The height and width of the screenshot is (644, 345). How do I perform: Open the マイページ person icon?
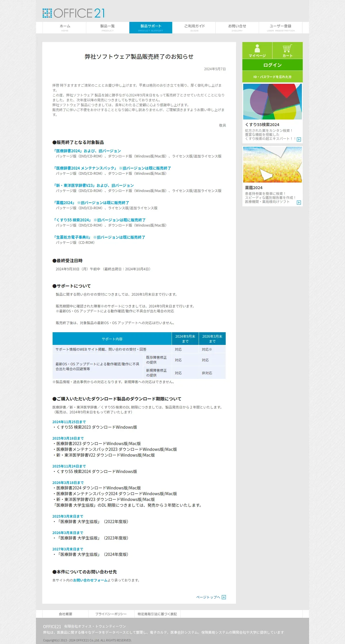(257, 48)
